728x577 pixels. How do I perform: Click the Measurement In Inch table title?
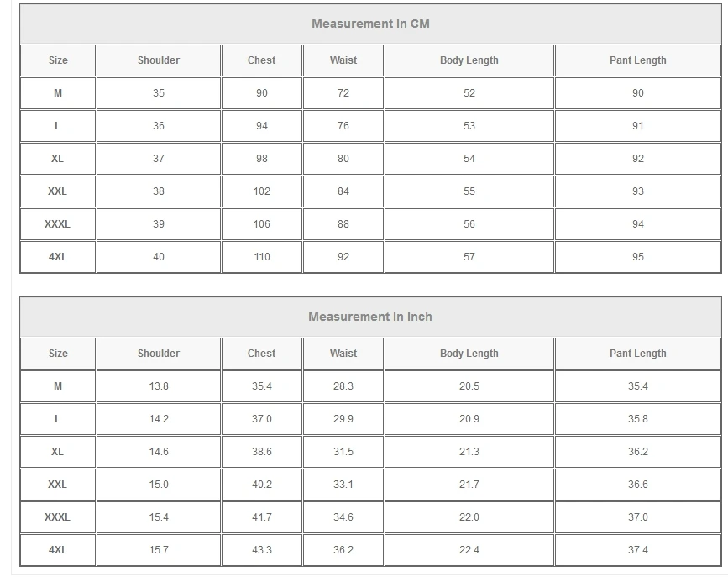370,317
